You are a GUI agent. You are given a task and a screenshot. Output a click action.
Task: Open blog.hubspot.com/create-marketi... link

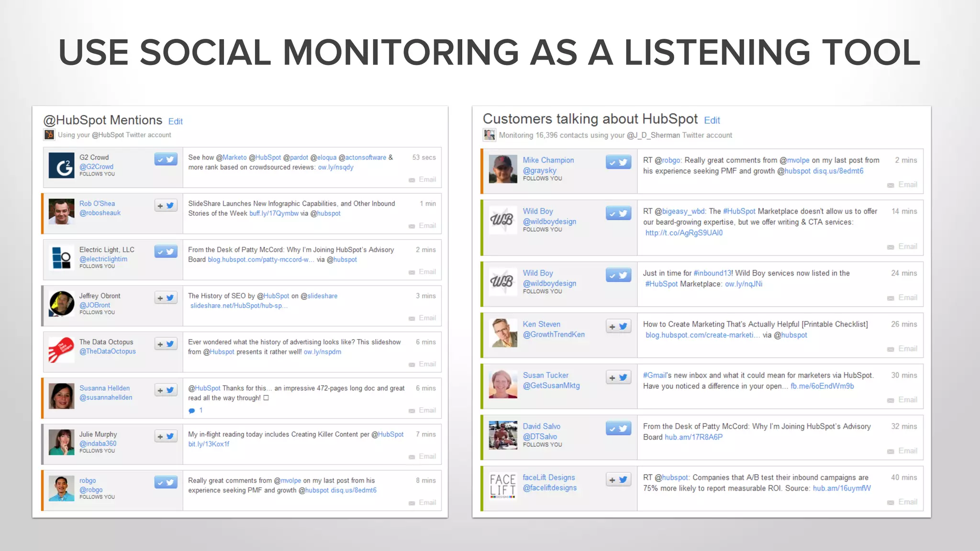click(702, 335)
